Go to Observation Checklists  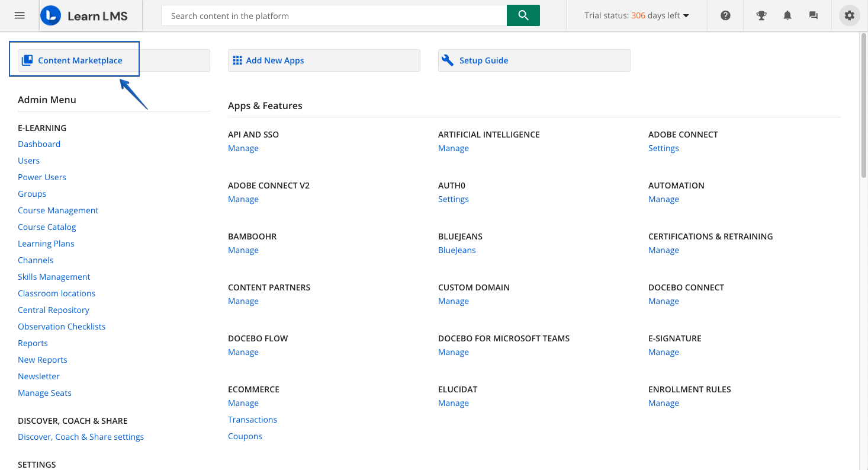point(62,327)
